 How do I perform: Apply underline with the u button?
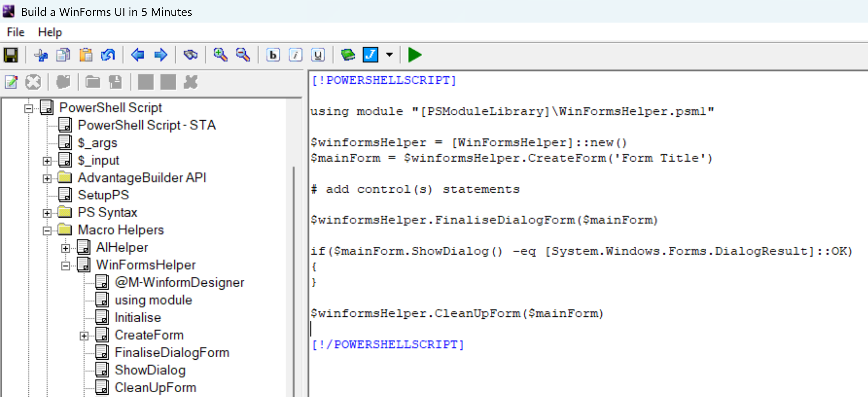point(318,55)
